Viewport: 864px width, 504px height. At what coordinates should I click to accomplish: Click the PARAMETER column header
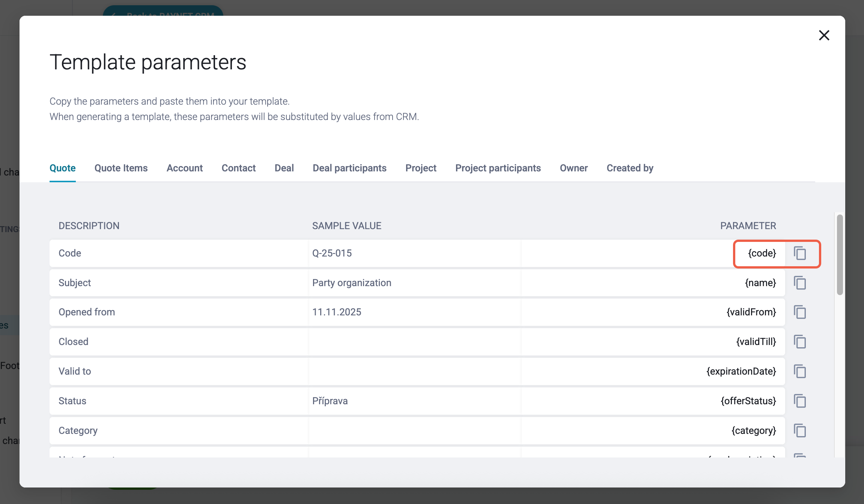(x=748, y=226)
